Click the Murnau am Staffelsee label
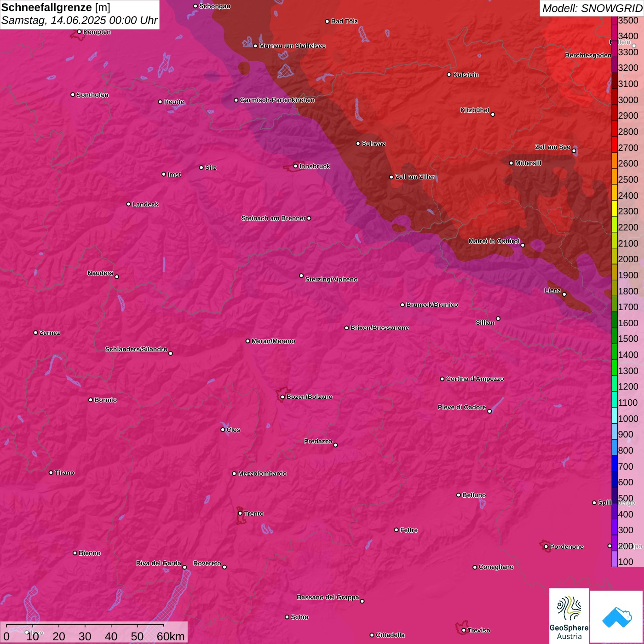 pyautogui.click(x=292, y=46)
